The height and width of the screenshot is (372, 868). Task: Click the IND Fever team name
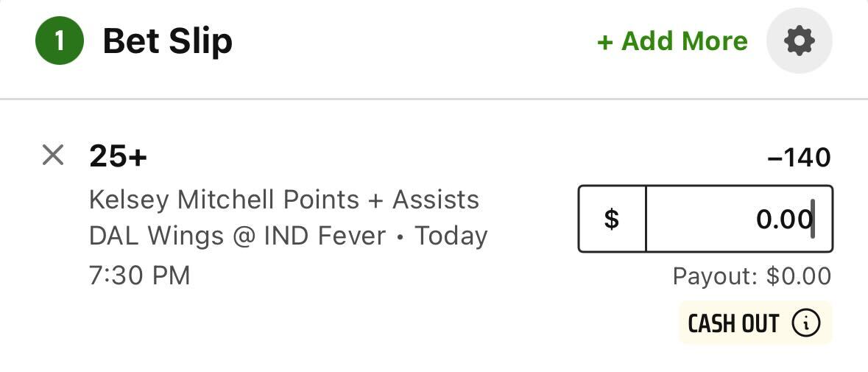click(x=325, y=236)
